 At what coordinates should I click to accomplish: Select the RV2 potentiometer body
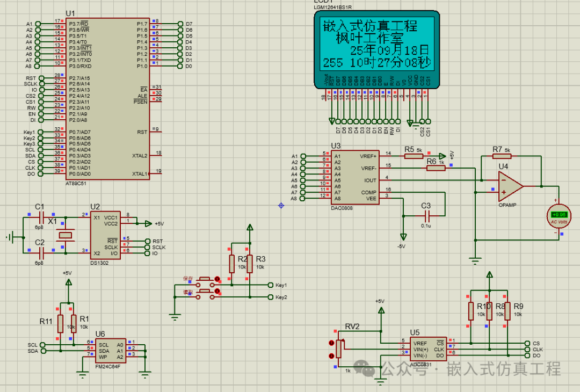point(338,350)
